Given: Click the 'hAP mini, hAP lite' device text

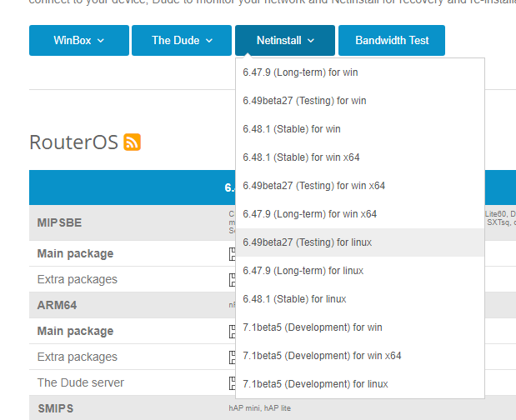Looking at the screenshot, I should click(259, 408).
